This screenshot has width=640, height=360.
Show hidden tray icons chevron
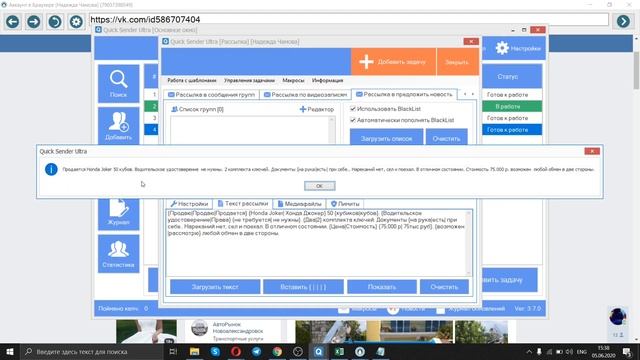coord(529,351)
